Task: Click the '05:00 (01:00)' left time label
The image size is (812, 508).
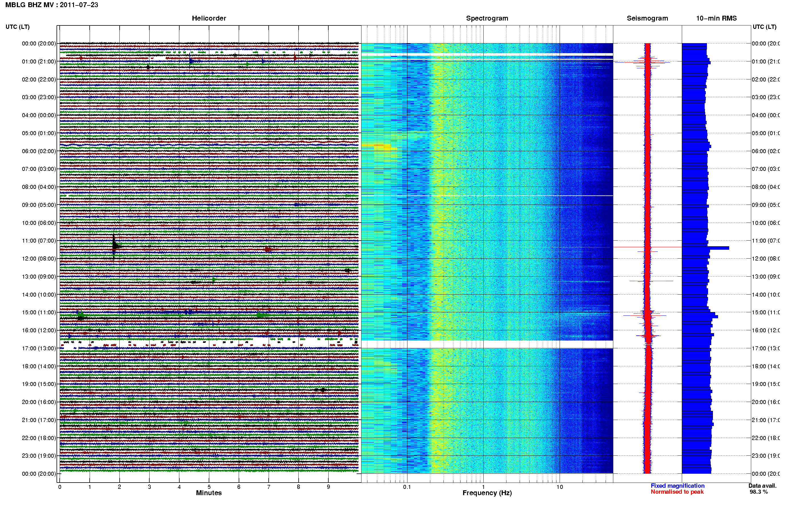Action: pyautogui.click(x=39, y=133)
